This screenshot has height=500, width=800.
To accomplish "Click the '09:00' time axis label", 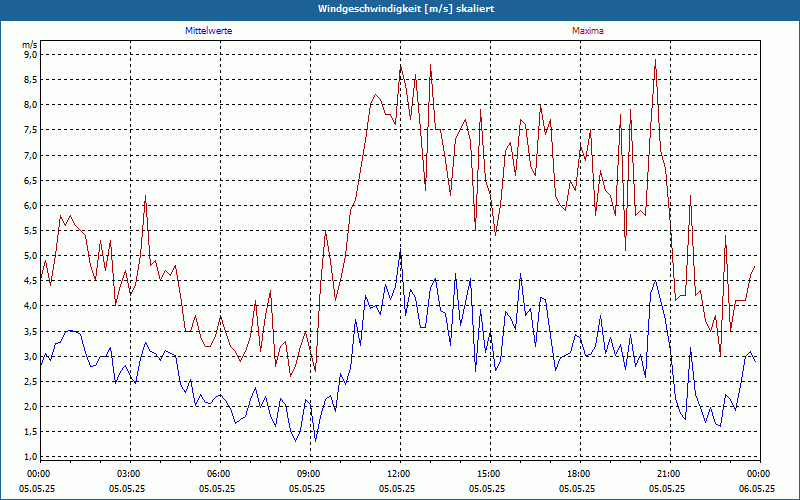I will pyautogui.click(x=311, y=474).
